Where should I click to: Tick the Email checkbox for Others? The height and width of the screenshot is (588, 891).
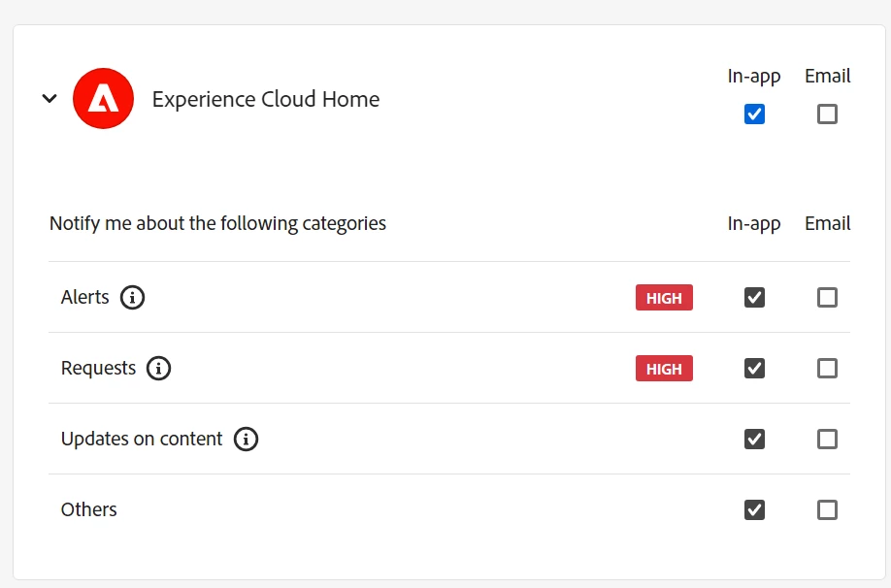(x=827, y=510)
